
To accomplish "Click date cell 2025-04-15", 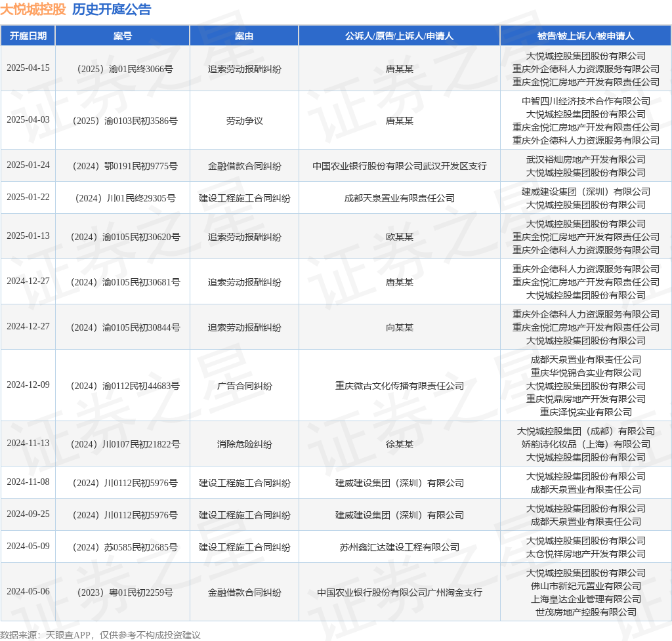I will pos(28,68).
